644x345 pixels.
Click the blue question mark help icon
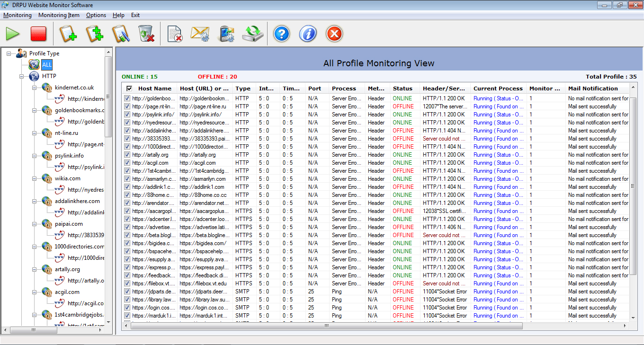pos(282,34)
